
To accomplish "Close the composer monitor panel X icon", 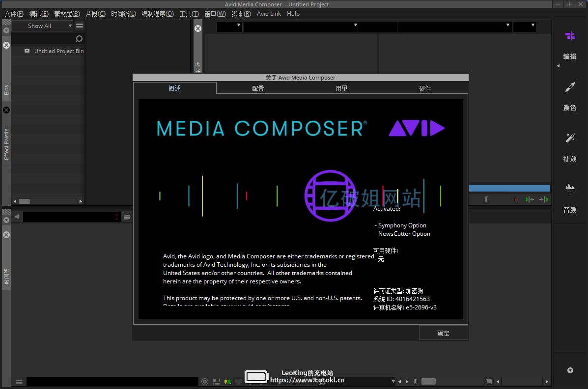I will (x=198, y=28).
